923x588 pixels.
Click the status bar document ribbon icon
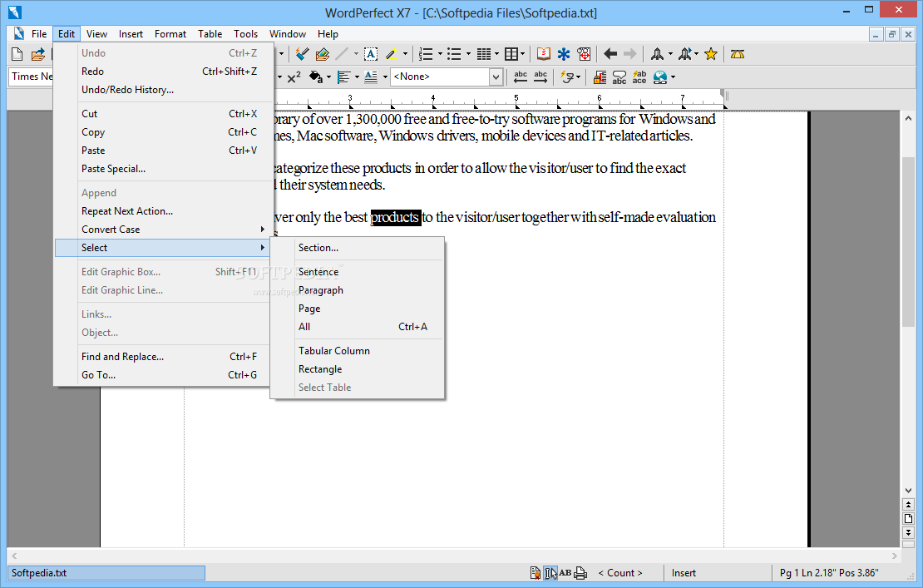535,573
